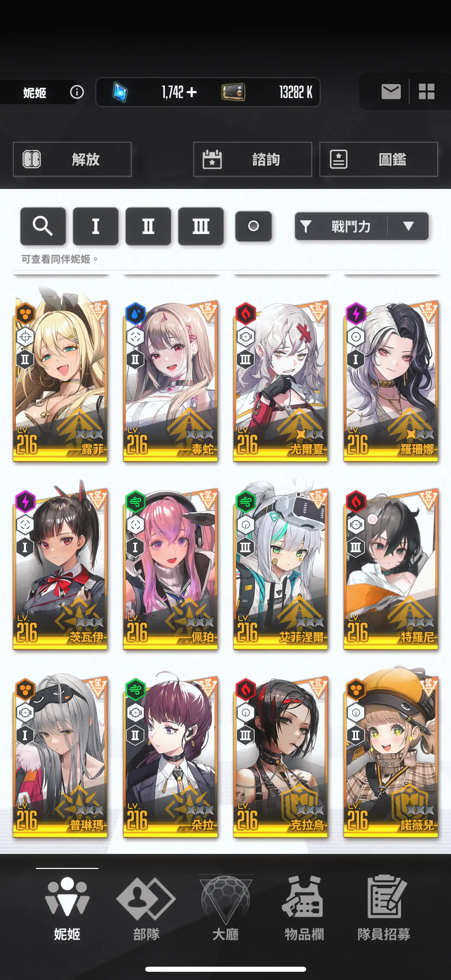Toggle burst III filter button
The image size is (451, 980).
click(x=201, y=226)
